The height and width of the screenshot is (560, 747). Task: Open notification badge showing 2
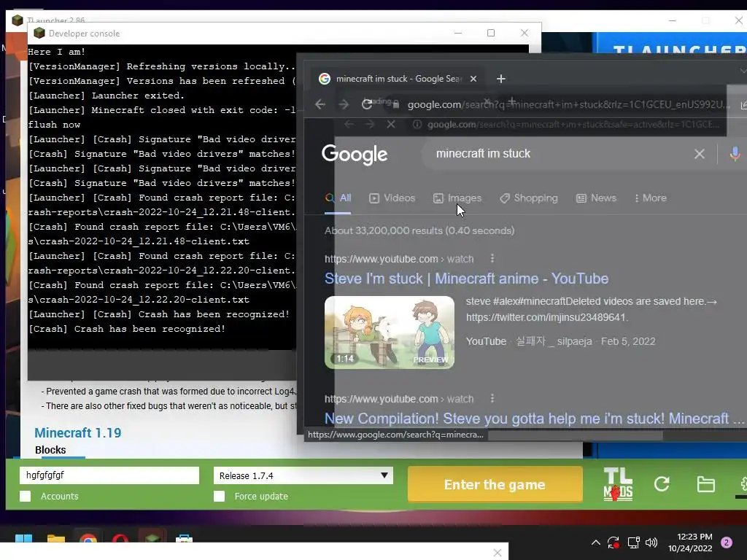click(727, 542)
